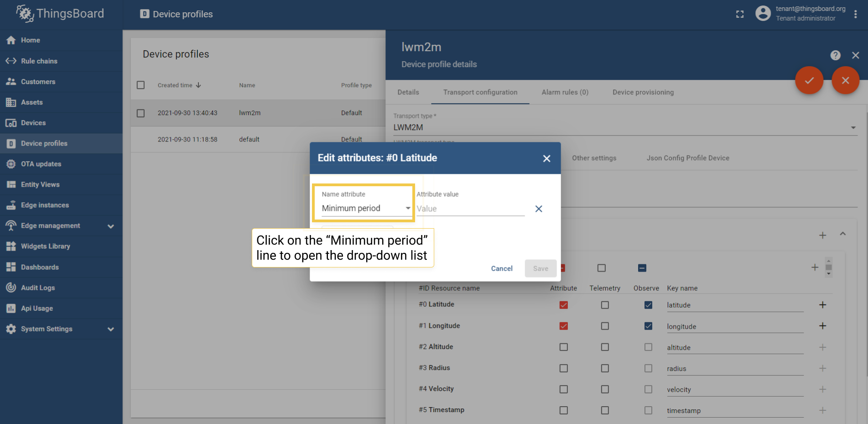Close the device profile details panel

click(856, 55)
